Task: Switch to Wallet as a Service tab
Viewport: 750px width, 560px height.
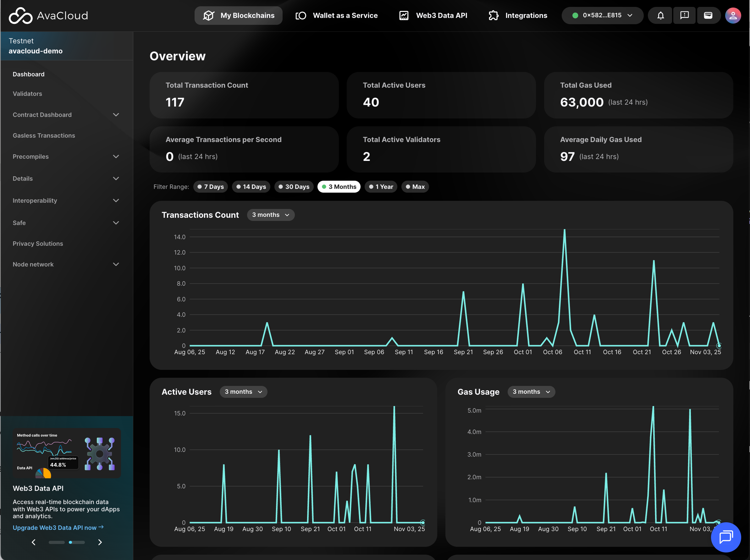Action: [x=336, y=16]
